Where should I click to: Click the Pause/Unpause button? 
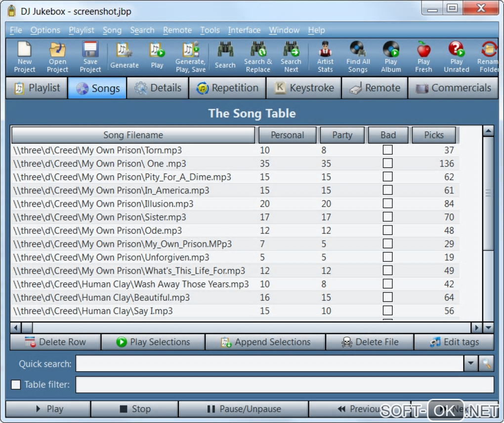click(243, 409)
